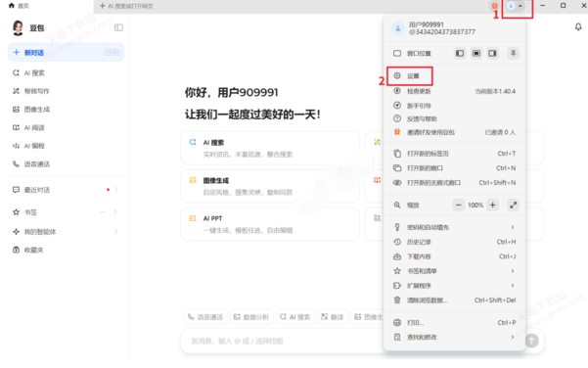Screen dimensions: 588x368
Task: Click 清除浏览数据 menu item
Action: (455, 300)
